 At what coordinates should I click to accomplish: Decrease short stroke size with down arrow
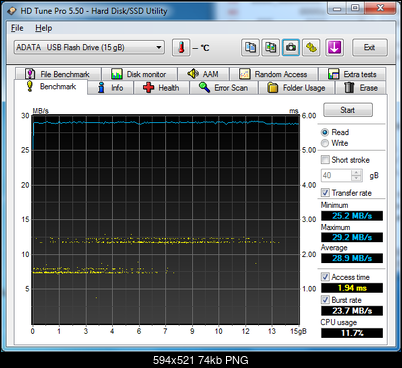coord(357,178)
